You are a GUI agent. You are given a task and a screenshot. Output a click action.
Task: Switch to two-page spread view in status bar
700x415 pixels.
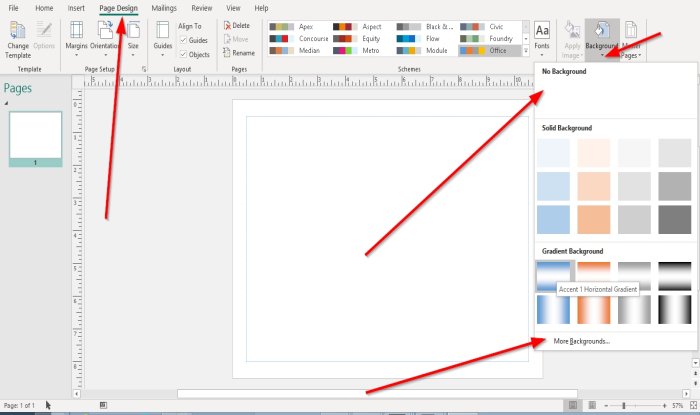click(x=592, y=405)
